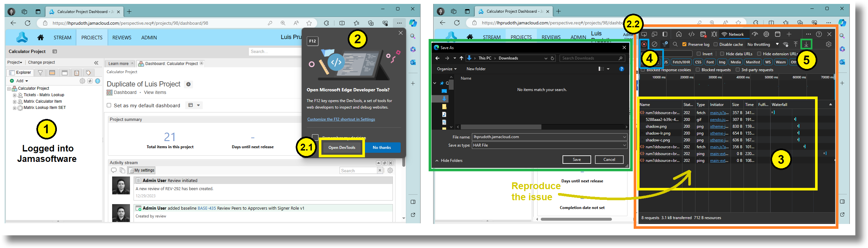Expand Matrix Calculator Item tree node
The image size is (868, 248).
15,101
